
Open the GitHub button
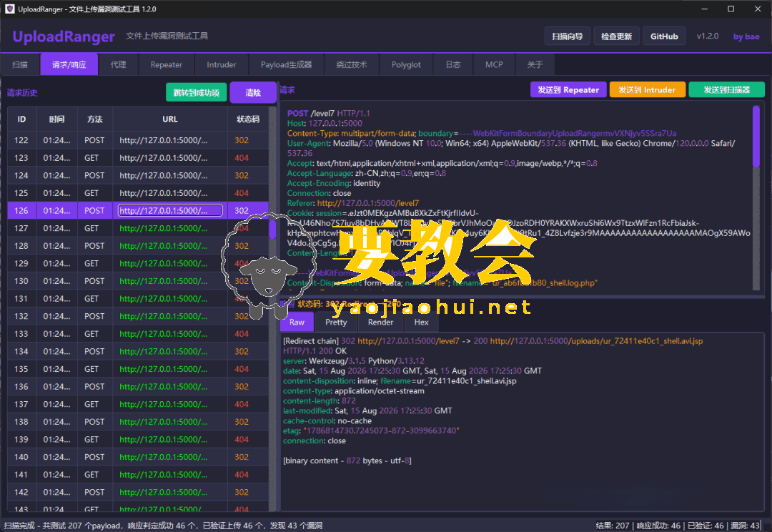[664, 36]
